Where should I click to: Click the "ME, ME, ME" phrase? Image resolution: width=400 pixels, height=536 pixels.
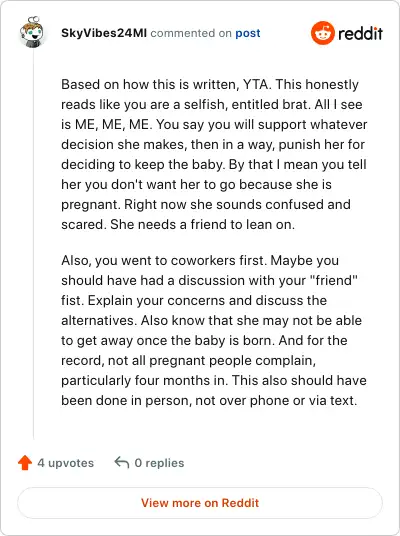click(112, 124)
